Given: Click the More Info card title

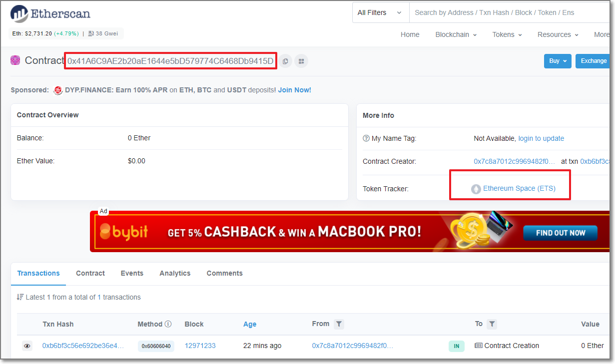Looking at the screenshot, I should pyautogui.click(x=378, y=115).
